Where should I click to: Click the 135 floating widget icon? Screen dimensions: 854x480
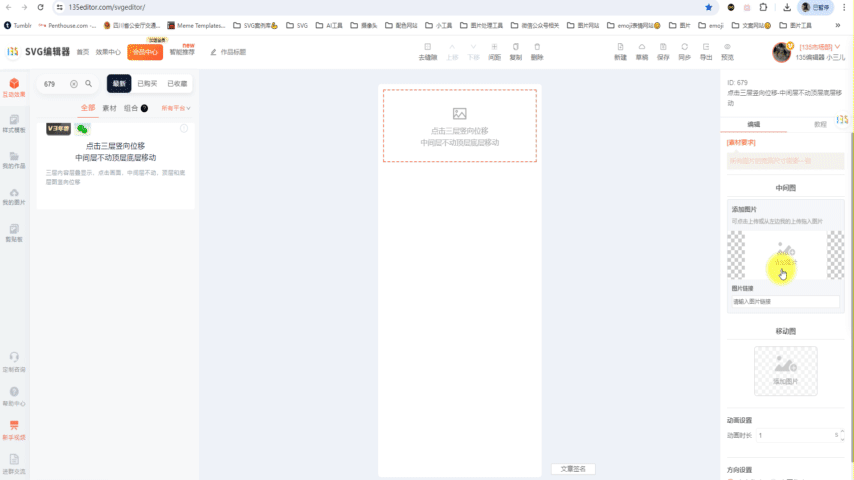tap(842, 120)
